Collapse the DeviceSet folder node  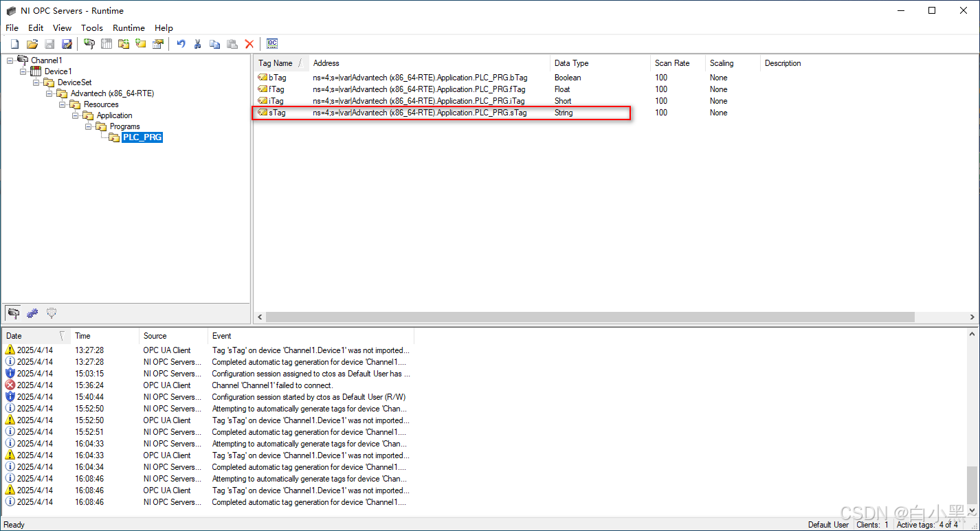click(36, 82)
